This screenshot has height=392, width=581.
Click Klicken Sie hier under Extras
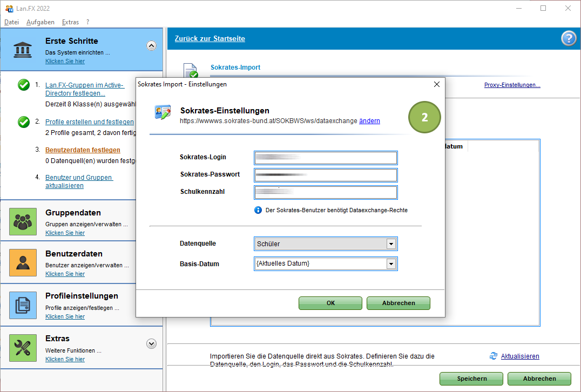point(65,359)
